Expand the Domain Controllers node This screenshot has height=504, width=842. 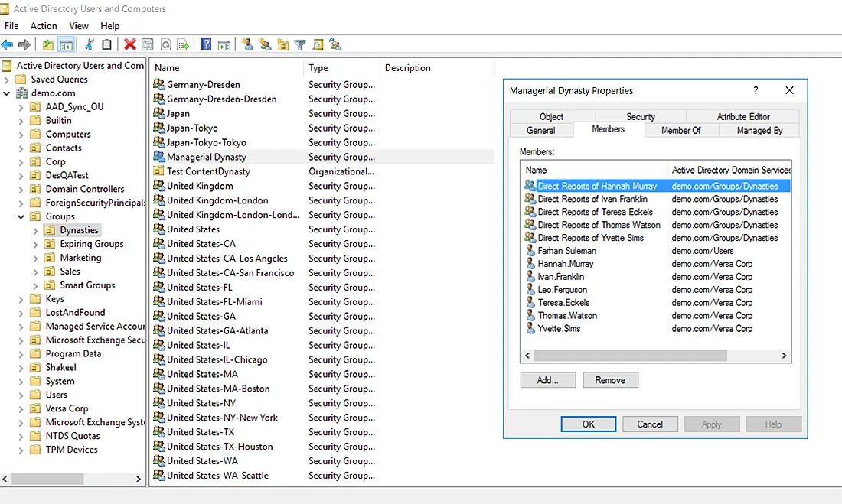point(21,190)
